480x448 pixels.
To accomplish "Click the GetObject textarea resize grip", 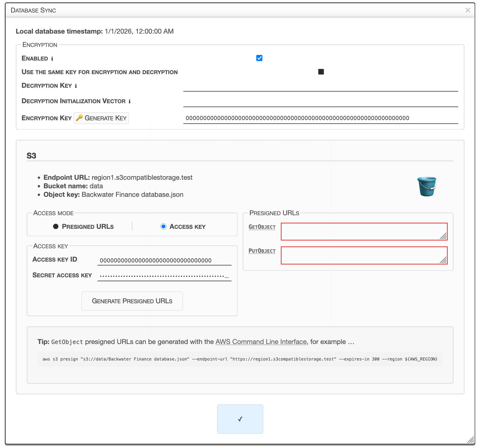I will click(443, 236).
